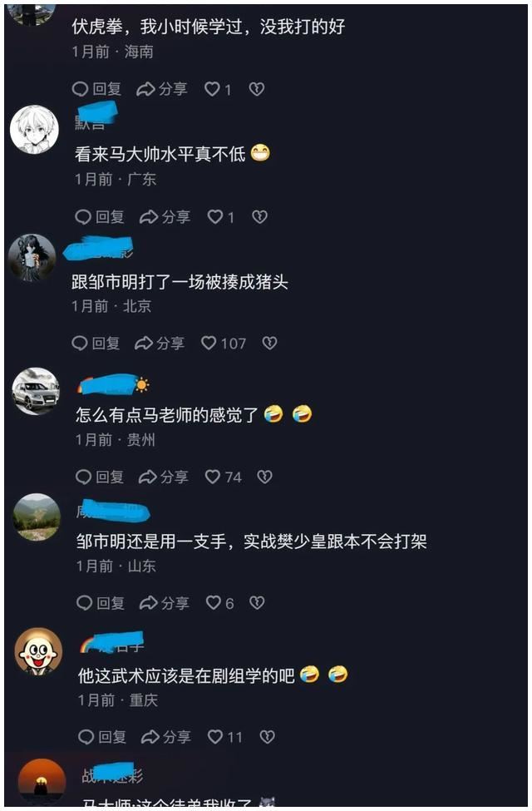Share the 怎么有点马老师的感觉了 comment
Viewport: 532px width, 811px height.
coord(164,477)
